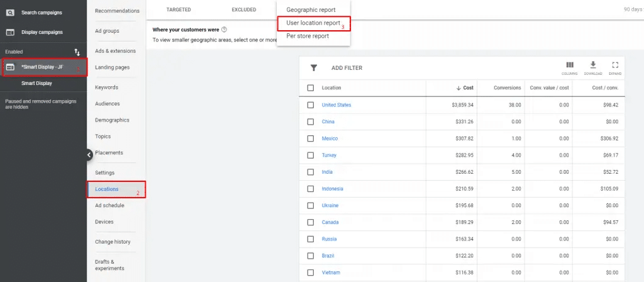Click the help icon beside 'Where your customers were'
The image size is (644, 282).
coord(224,30)
